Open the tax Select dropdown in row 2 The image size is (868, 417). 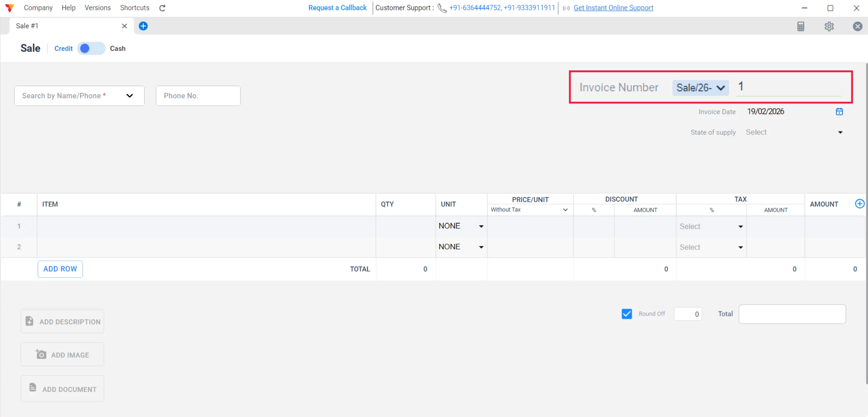tap(711, 247)
